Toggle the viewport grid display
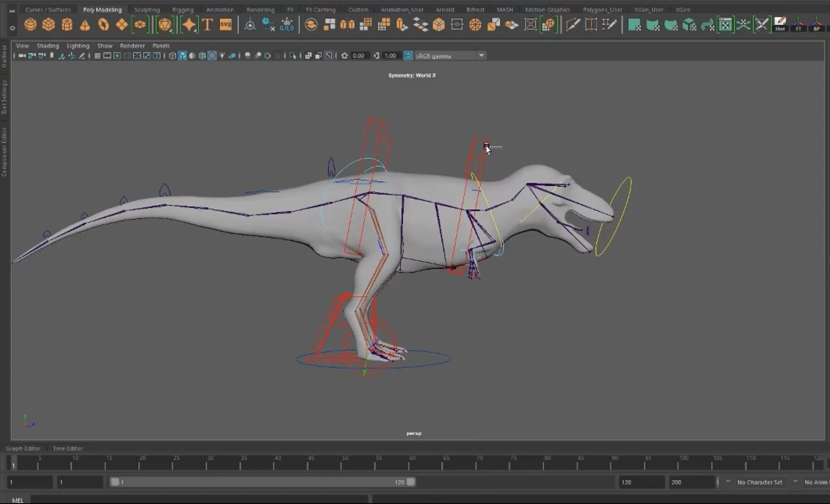Screen dimensions: 830x504 click(97, 56)
